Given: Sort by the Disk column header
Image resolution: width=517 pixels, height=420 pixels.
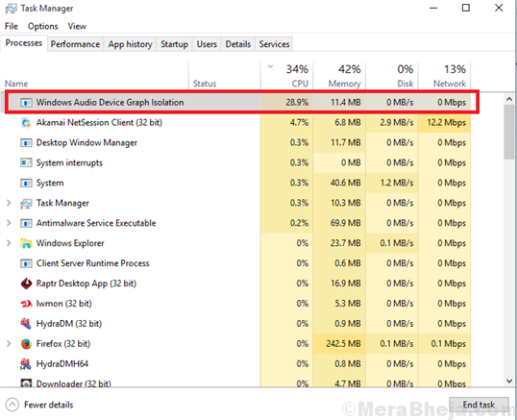Looking at the screenshot, I should click(x=392, y=76).
